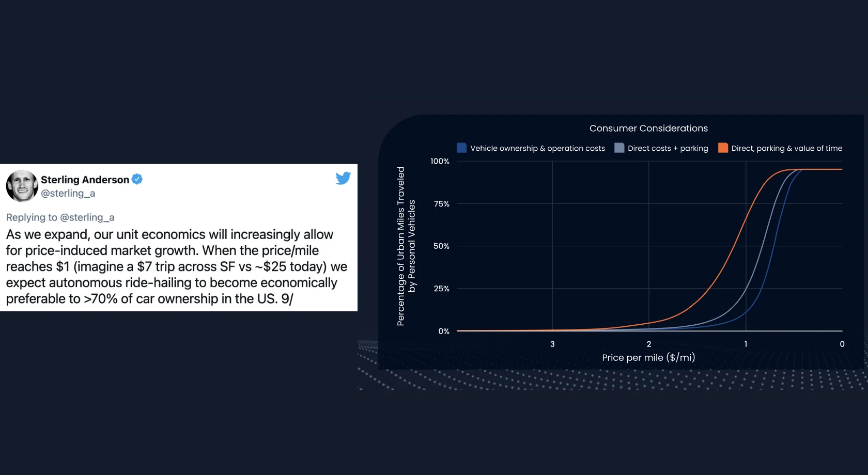Toggle the gray Direct costs + parking swatch
The width and height of the screenshot is (868, 475).
point(619,148)
